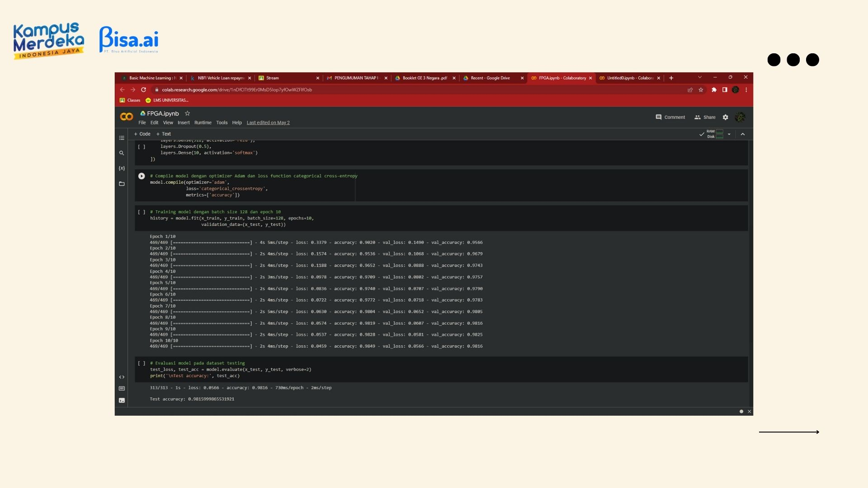
Task: Open the Tools menu
Action: [x=222, y=123]
